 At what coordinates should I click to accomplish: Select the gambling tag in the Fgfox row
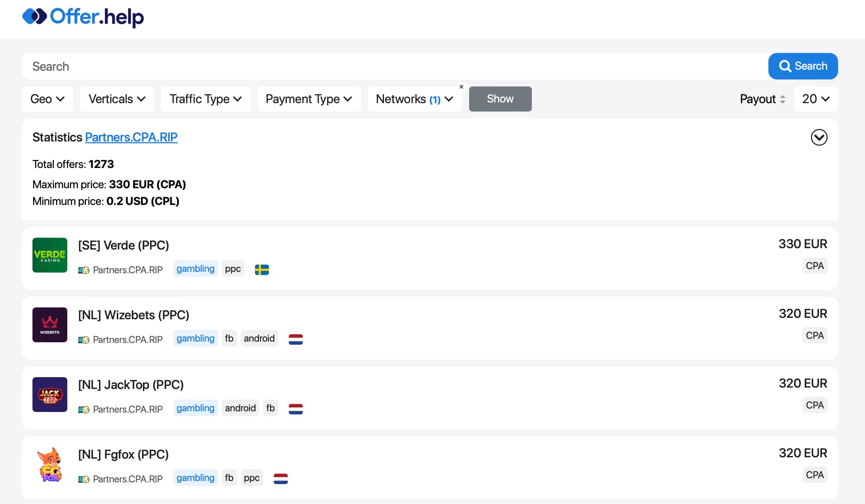click(195, 478)
